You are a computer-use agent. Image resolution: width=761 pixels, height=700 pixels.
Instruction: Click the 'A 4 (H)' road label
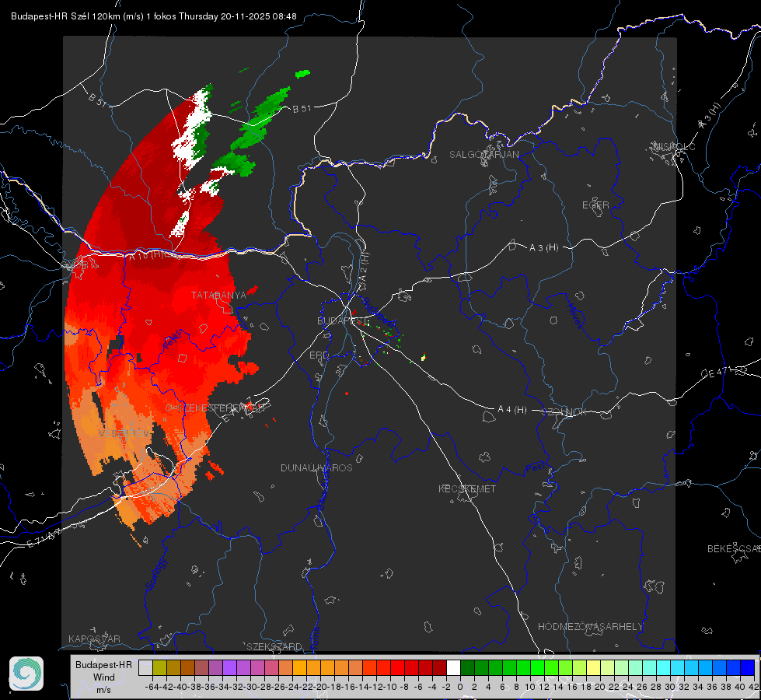(x=512, y=410)
